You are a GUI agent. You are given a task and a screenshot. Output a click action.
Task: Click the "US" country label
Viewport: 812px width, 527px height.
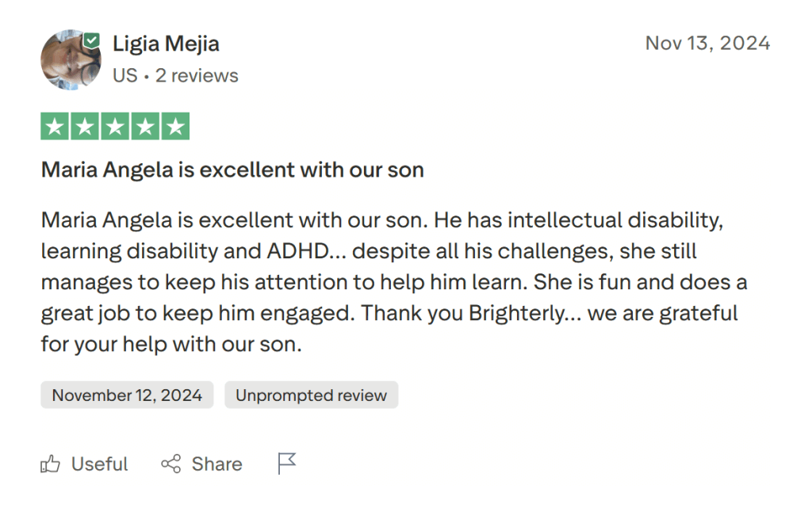point(124,76)
